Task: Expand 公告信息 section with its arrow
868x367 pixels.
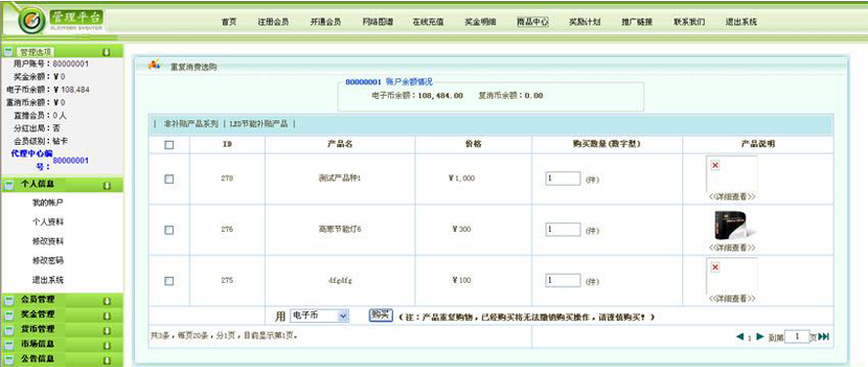Action: 107,359
